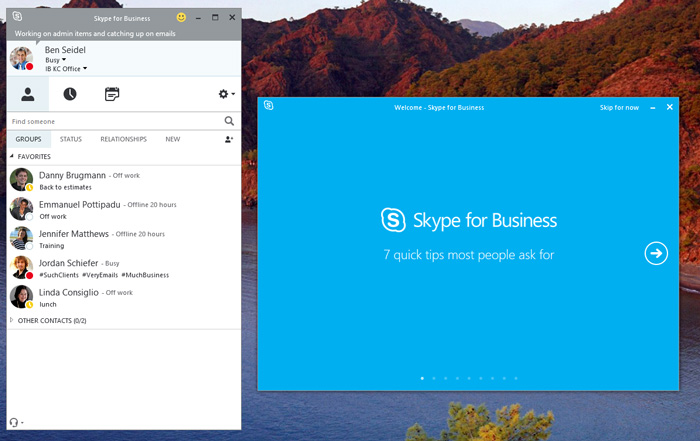Click the 'Back to estimates' note

pos(65,187)
